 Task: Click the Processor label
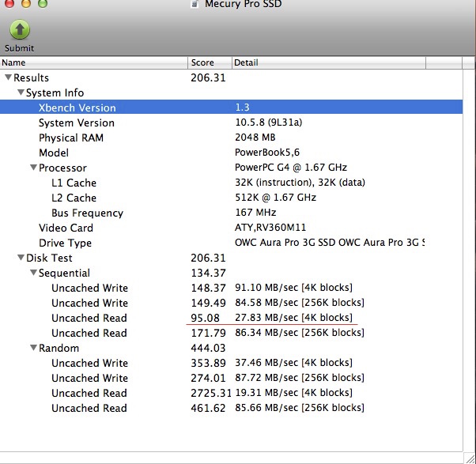pos(62,168)
